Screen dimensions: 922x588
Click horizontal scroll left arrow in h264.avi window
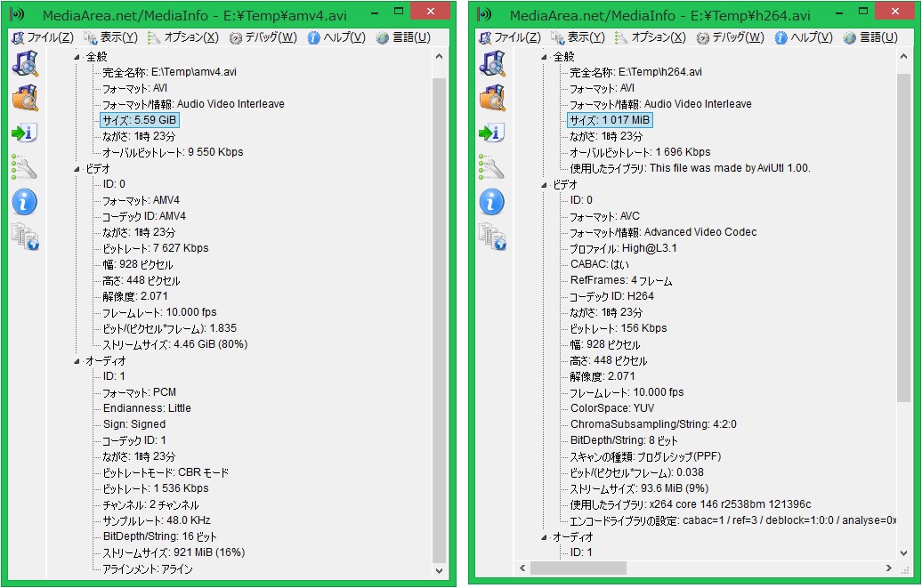pos(522,568)
